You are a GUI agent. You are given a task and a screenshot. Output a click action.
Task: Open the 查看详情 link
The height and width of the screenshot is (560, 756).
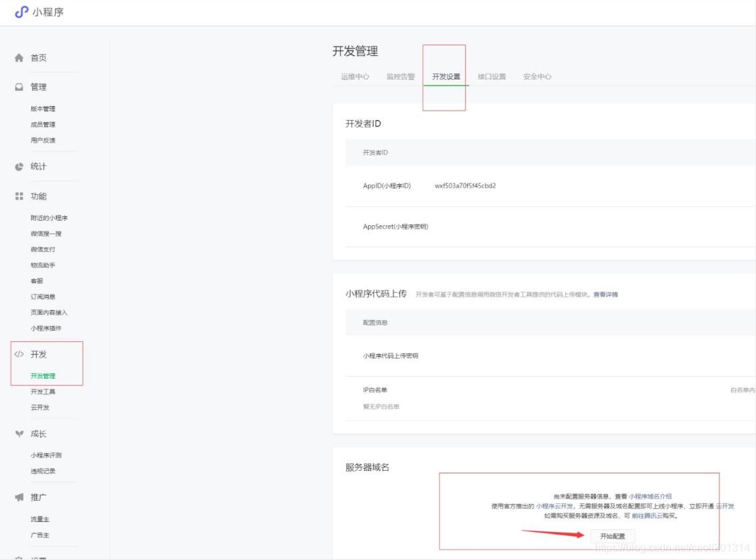coord(605,294)
